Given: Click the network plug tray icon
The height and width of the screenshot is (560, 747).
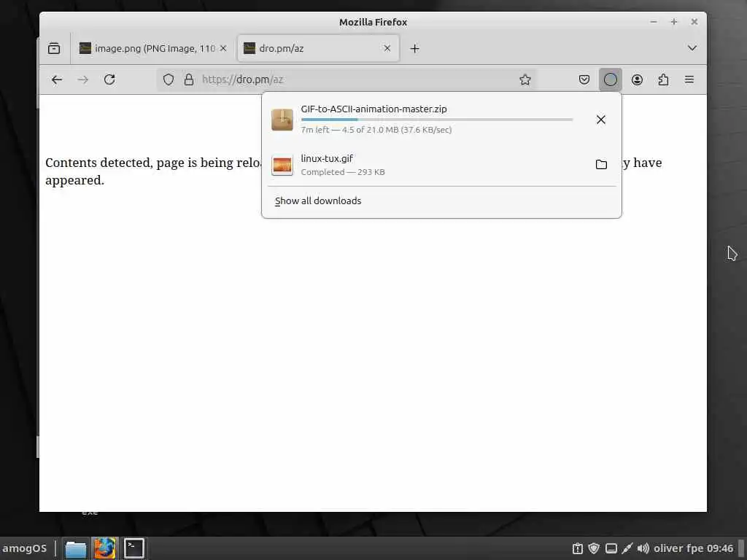Looking at the screenshot, I should (627, 548).
